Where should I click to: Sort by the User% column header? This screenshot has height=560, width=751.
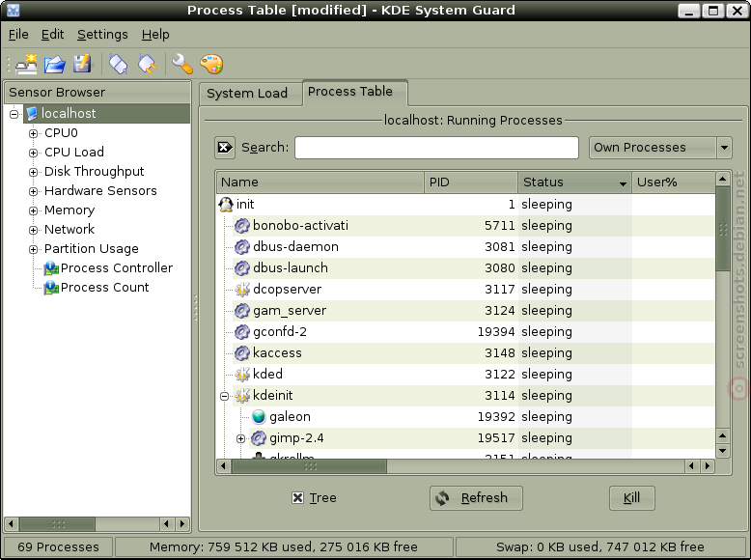pos(674,182)
